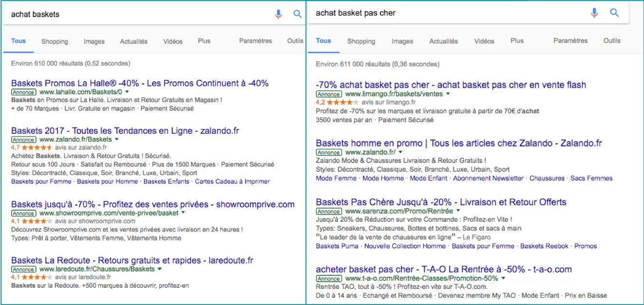Open Shopping tab in 'achat basket pas cher' results
Viewport: 644px width, 305px height.
click(x=361, y=41)
